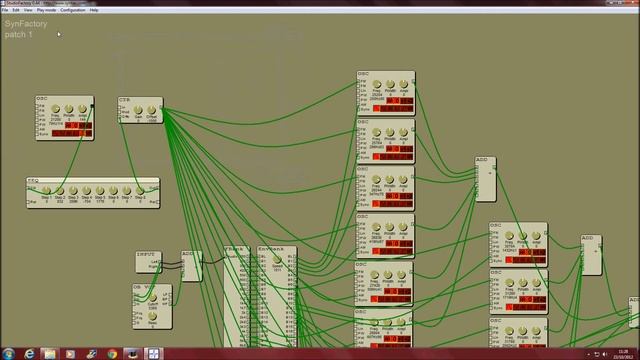Image resolution: width=640 pixels, height=360 pixels.
Task: Select the small ADD module beside INPUT
Action: (191, 266)
